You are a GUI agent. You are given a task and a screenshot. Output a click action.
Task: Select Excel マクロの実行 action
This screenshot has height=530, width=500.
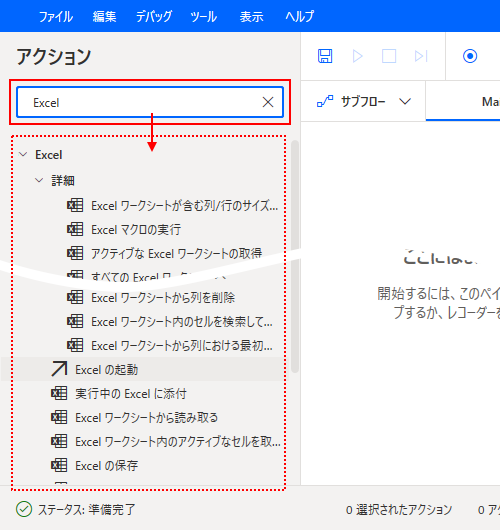[136, 230]
